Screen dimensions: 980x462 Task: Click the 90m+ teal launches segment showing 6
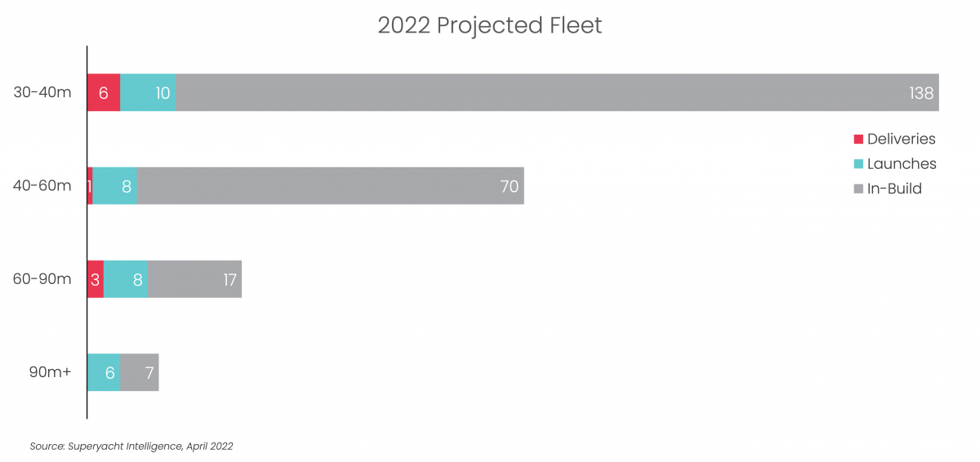pyautogui.click(x=104, y=372)
